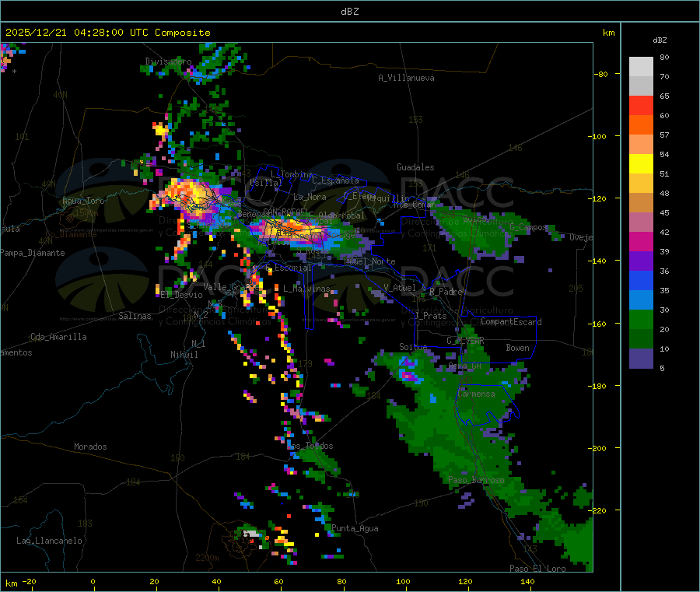Select the V_Atuel label

tap(400, 288)
